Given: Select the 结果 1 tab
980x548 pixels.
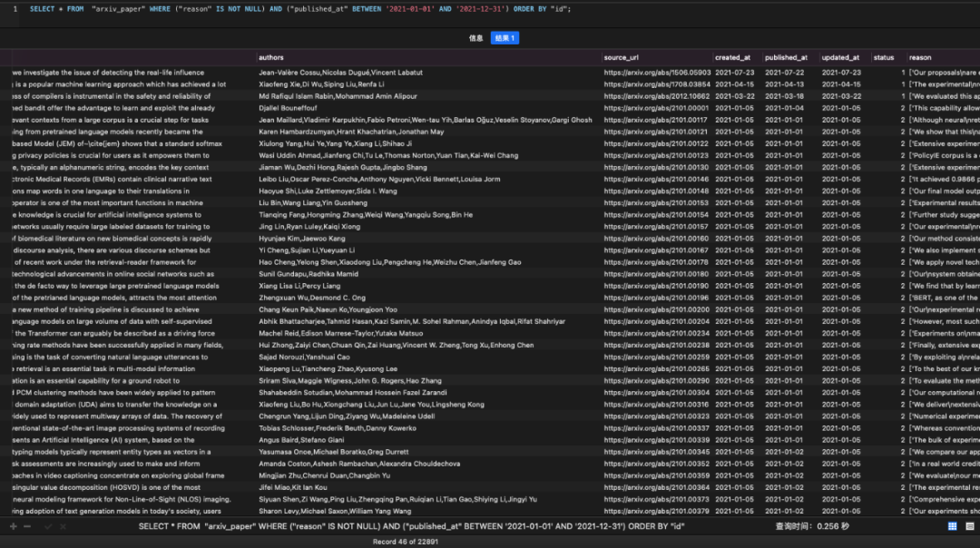Looking at the screenshot, I should pyautogui.click(x=505, y=38).
